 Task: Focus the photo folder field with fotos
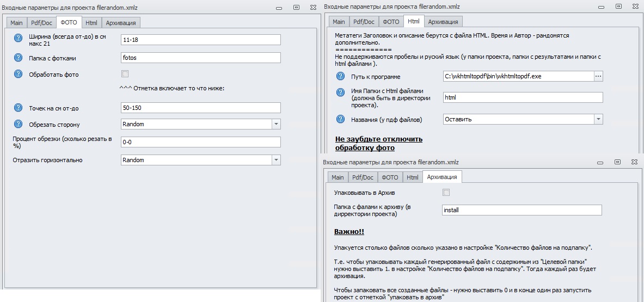201,58
